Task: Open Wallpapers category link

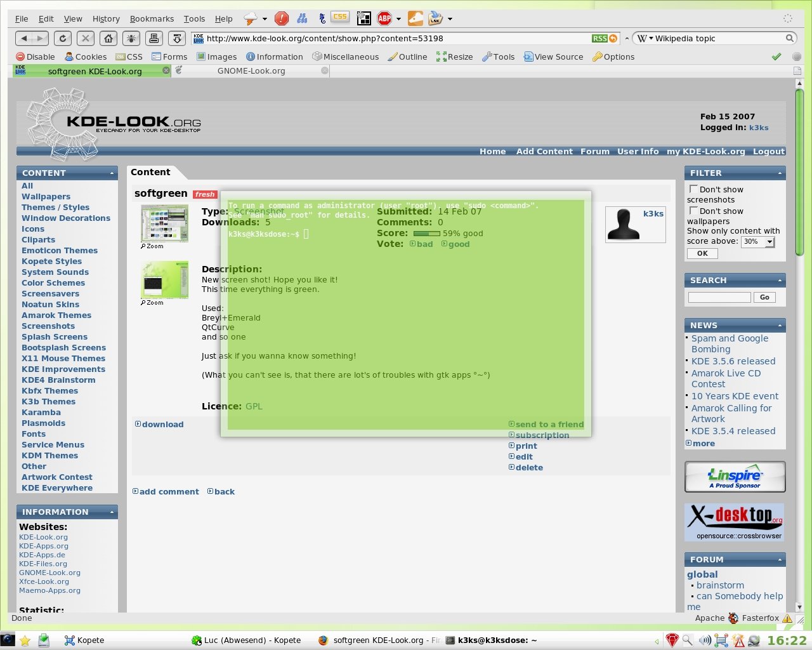Action: click(x=46, y=196)
